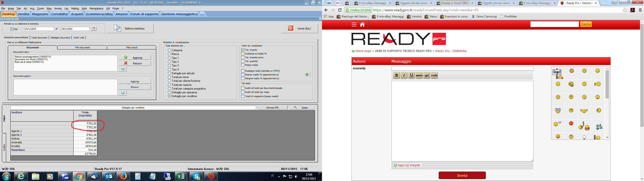
Task: Insert a quote tag in the message
Action: (419, 75)
